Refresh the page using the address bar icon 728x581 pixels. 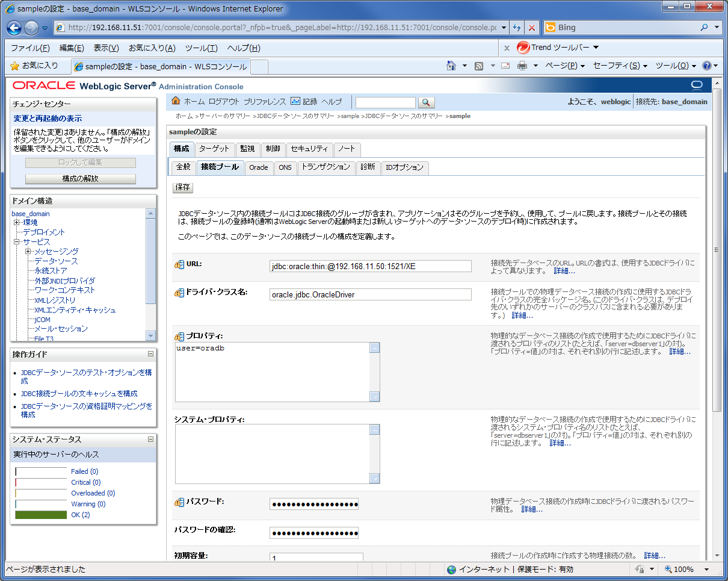[x=517, y=28]
